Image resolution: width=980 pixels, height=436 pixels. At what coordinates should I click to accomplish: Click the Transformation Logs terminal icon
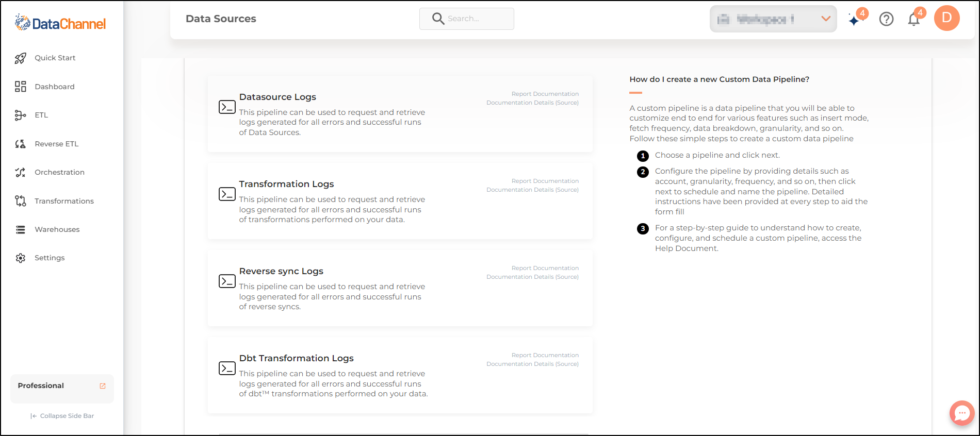pos(227,194)
